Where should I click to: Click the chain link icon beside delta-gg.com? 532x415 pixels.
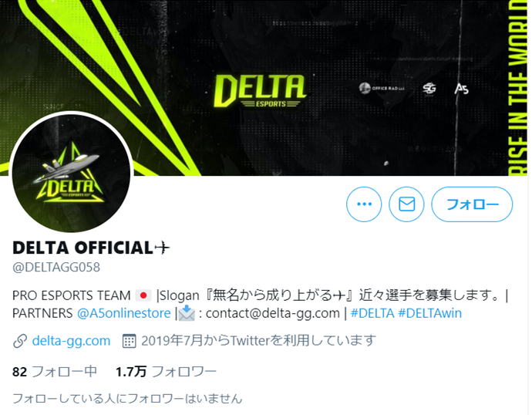point(20,341)
